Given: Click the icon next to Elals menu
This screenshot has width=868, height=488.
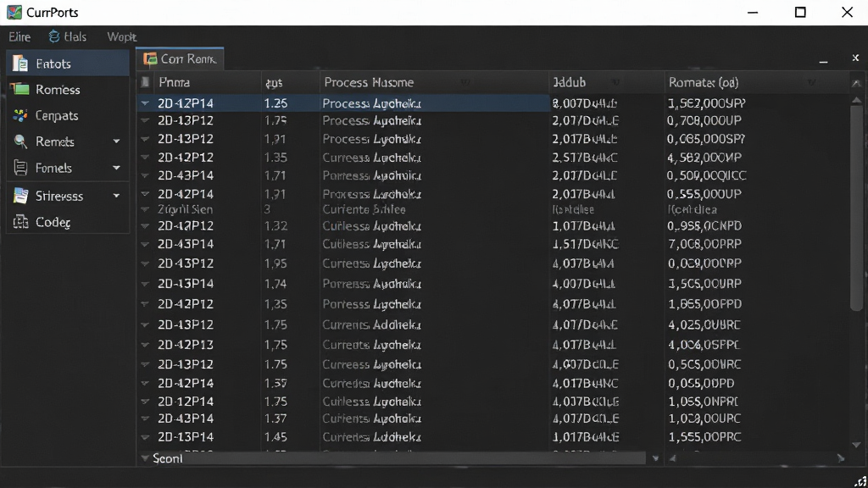Looking at the screenshot, I should pyautogui.click(x=54, y=36).
